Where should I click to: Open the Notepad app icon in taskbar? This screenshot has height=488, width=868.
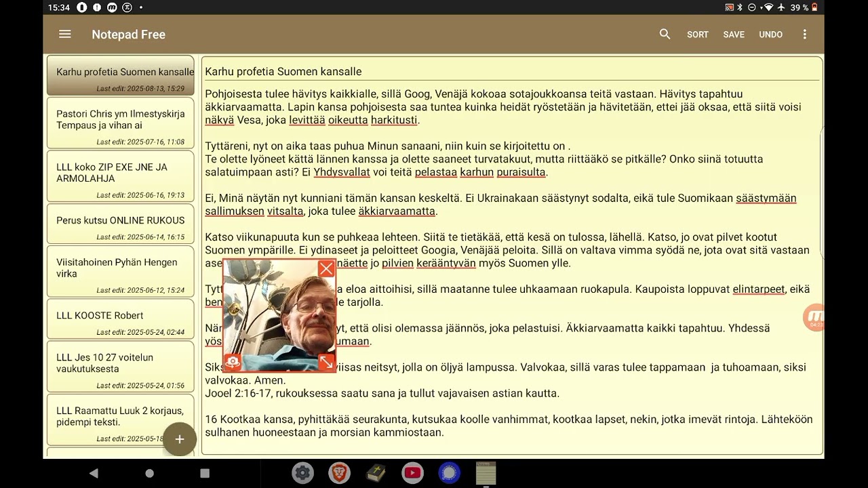click(x=486, y=473)
